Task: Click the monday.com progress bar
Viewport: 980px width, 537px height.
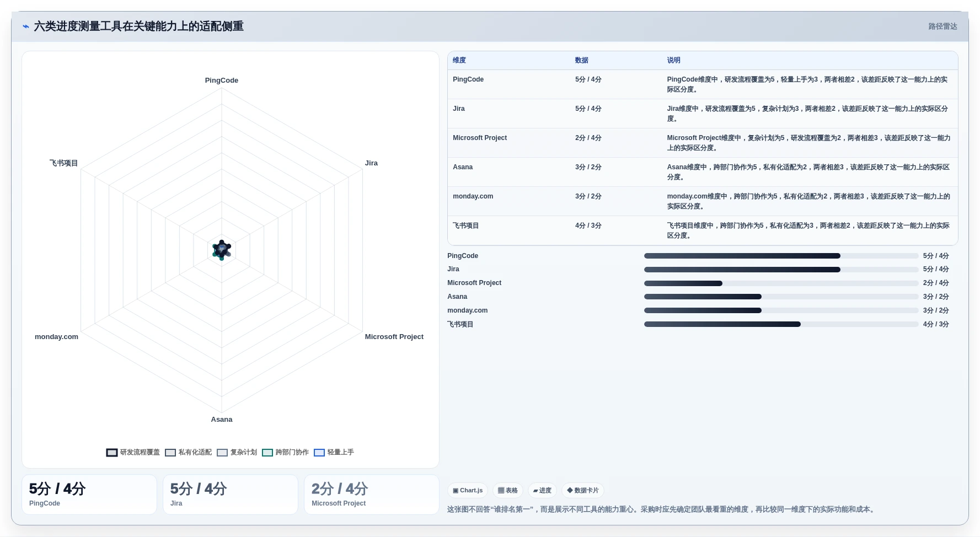Action: (781, 310)
